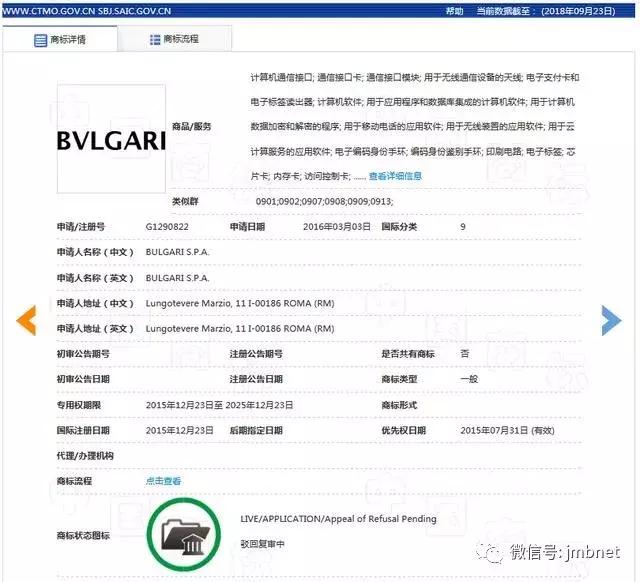Open the 商标详情 tab
Screen dimensions: 640x582
(x=60, y=39)
